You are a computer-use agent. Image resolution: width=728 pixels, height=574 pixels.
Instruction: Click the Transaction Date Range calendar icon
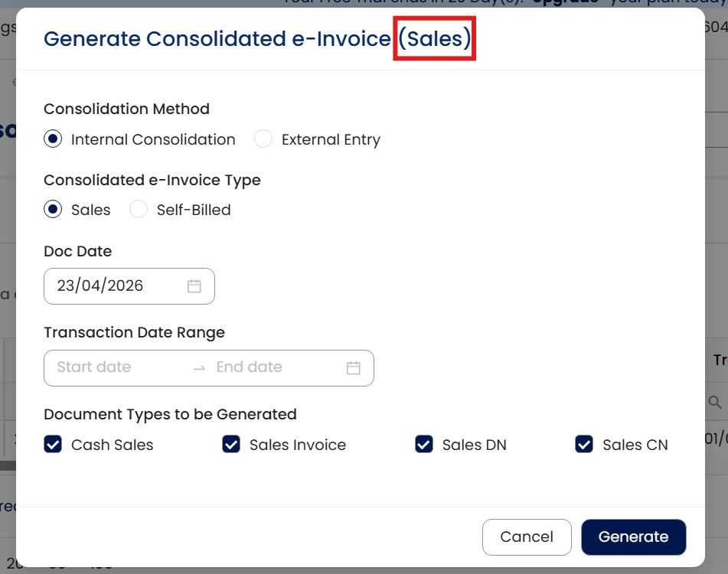(x=353, y=368)
